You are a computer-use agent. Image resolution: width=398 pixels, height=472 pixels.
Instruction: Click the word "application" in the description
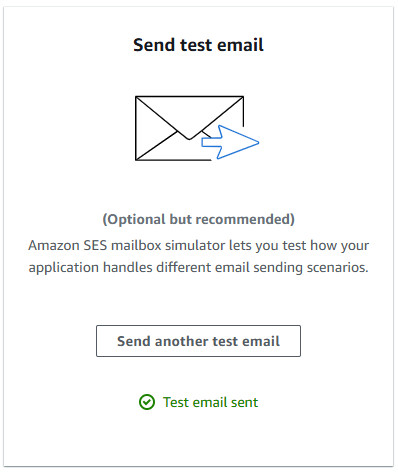coord(64,268)
